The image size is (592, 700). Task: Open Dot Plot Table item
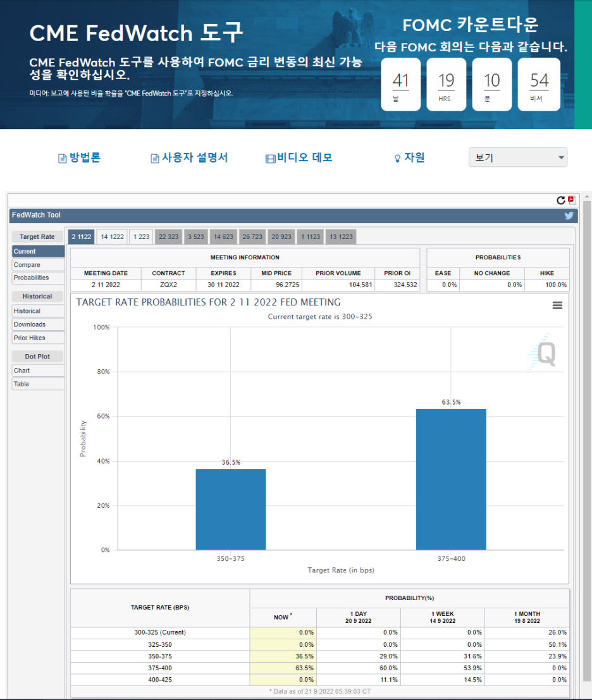(39, 383)
